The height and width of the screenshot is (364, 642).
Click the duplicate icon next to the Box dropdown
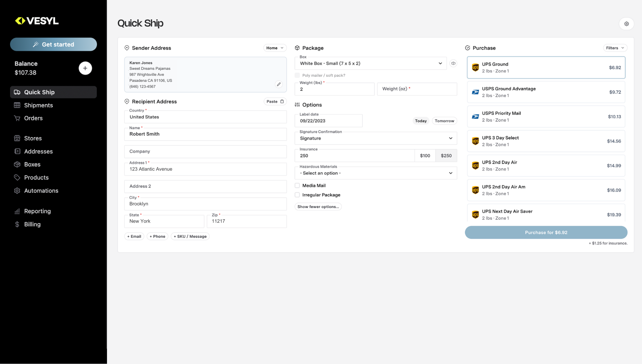[x=453, y=63]
